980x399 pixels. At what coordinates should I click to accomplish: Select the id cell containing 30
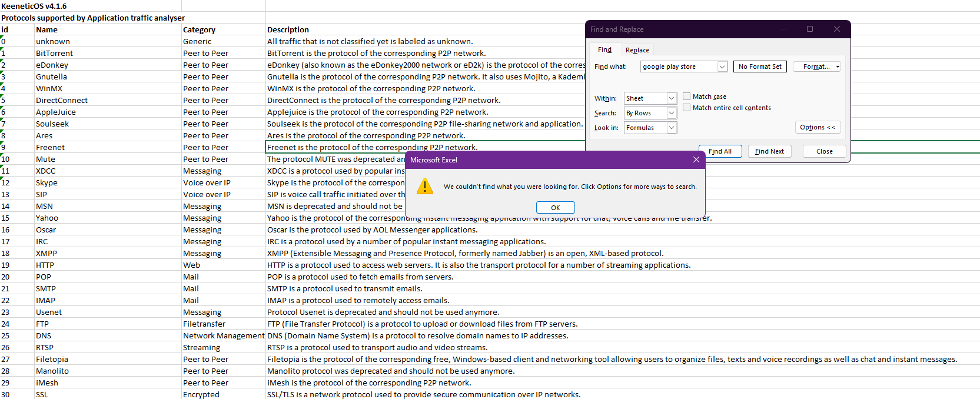17,394
